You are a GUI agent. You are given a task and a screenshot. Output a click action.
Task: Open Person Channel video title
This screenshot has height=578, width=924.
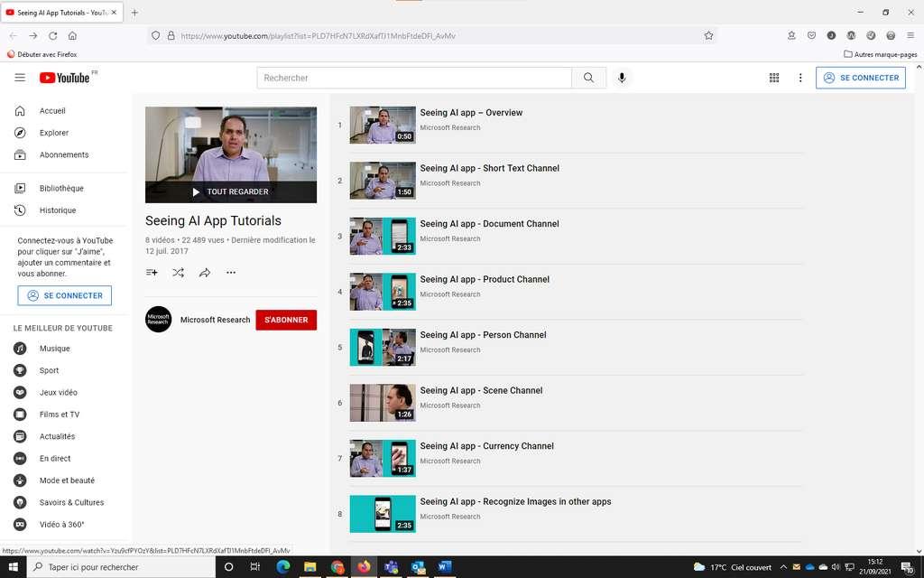point(483,335)
